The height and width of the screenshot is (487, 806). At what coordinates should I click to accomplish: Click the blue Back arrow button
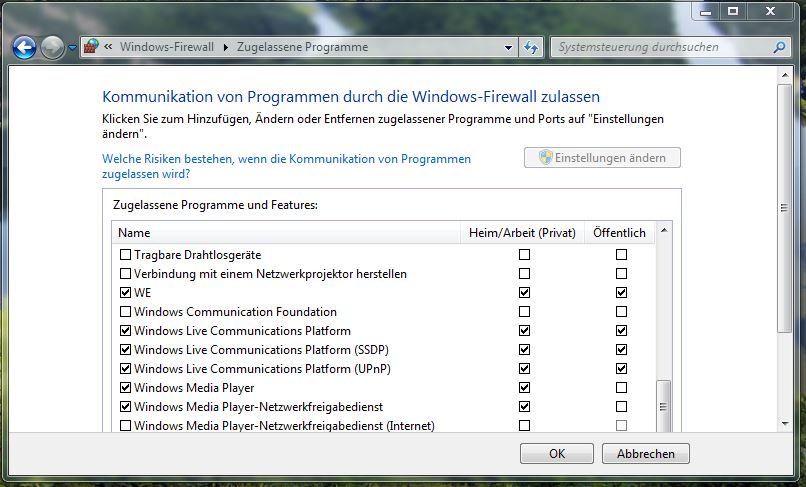(x=24, y=48)
